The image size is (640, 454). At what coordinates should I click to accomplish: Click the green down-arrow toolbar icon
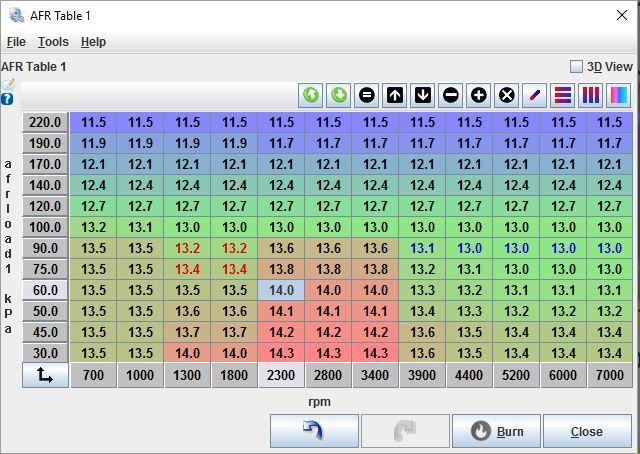tap(338, 96)
